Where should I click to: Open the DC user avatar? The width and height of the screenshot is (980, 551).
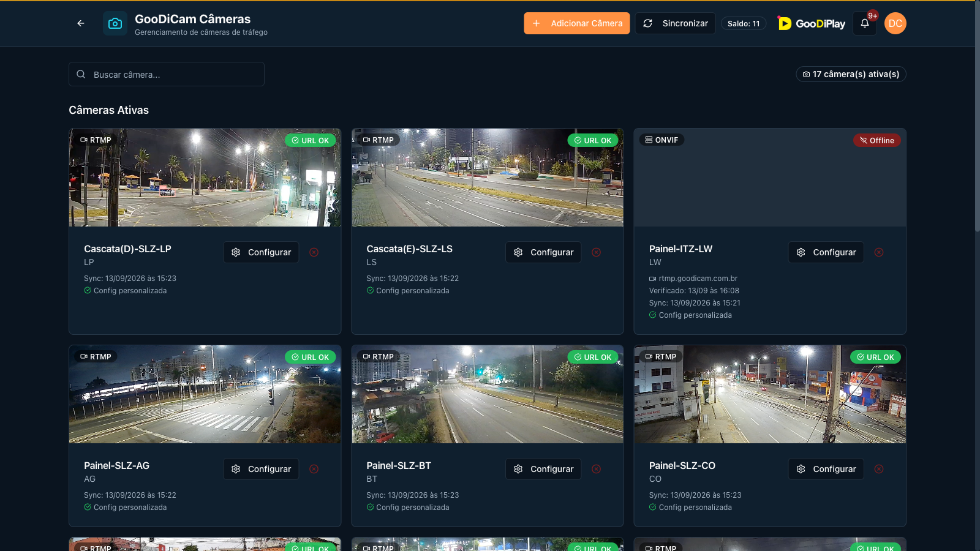895,23
